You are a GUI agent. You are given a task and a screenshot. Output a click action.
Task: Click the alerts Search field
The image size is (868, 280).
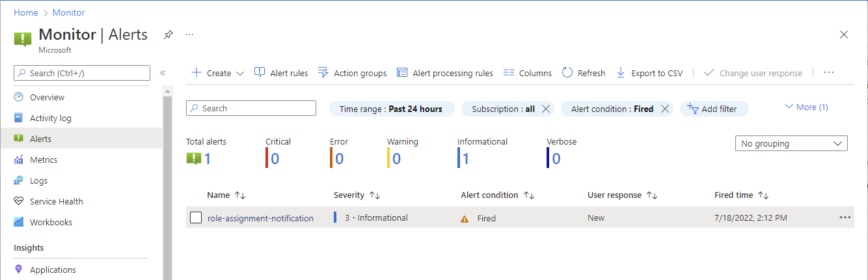251,108
